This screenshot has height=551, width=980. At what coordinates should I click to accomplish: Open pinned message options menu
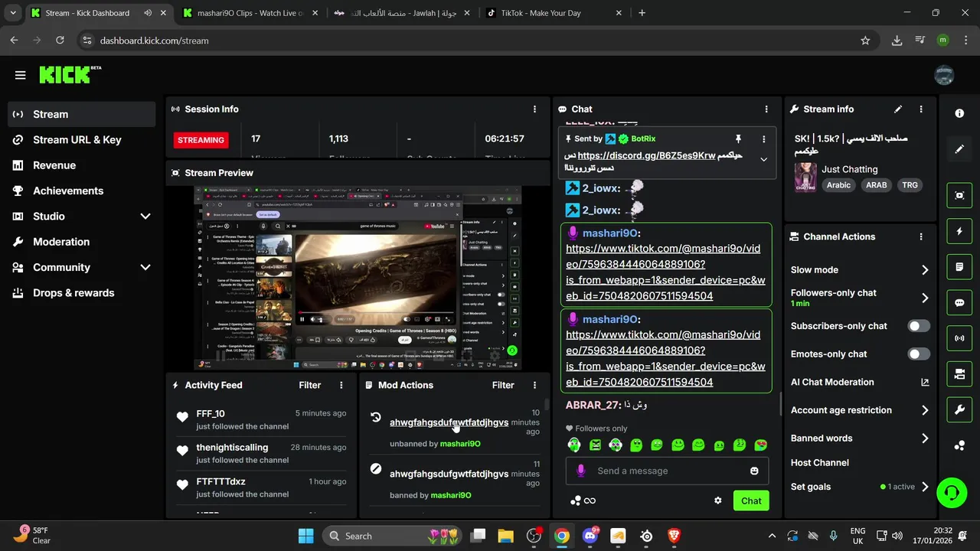pyautogui.click(x=763, y=139)
